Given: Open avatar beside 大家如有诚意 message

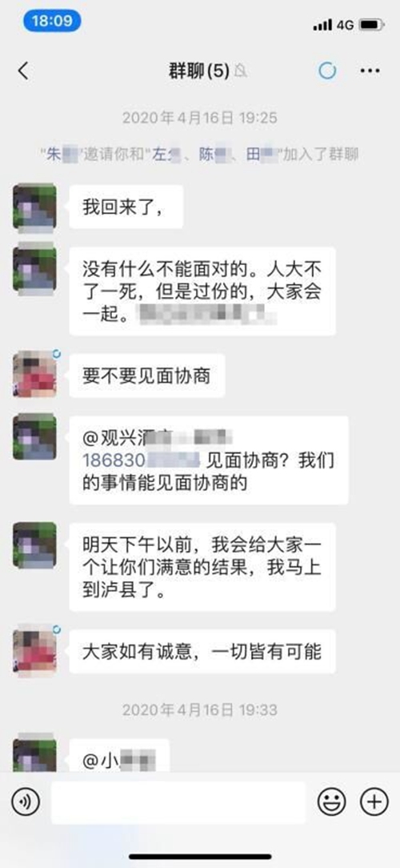Looking at the screenshot, I should point(35,650).
